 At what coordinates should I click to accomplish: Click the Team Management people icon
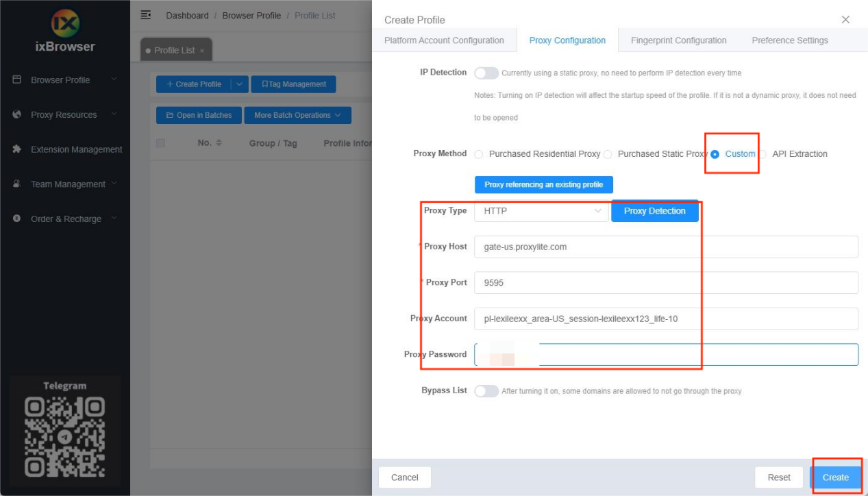coord(17,184)
